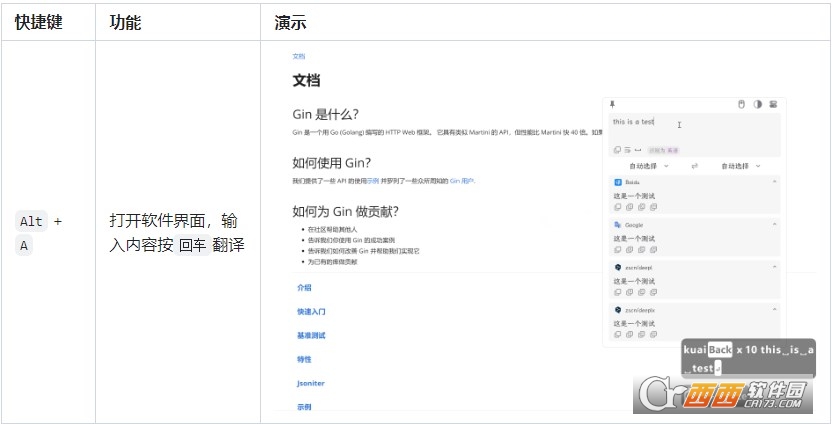
Task: Open the 文档 breadcrumb link above the title
Action: 299,56
